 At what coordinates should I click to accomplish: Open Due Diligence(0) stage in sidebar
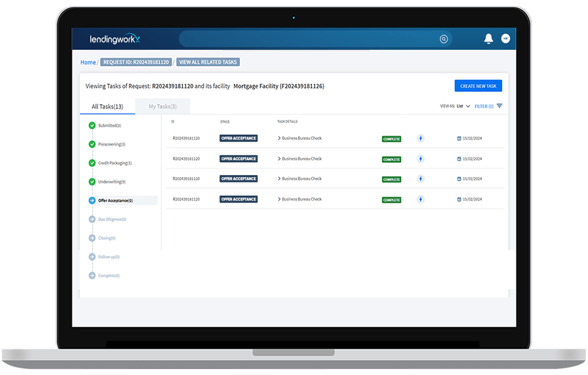click(x=111, y=219)
